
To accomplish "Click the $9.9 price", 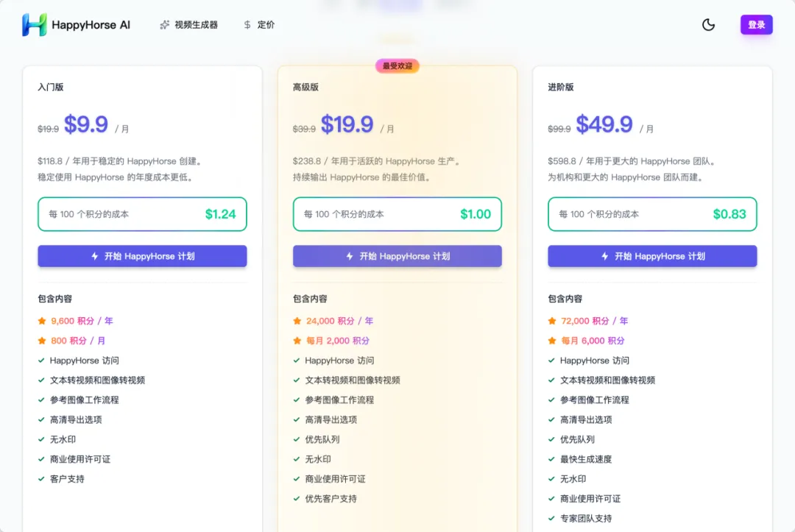I will point(86,124).
